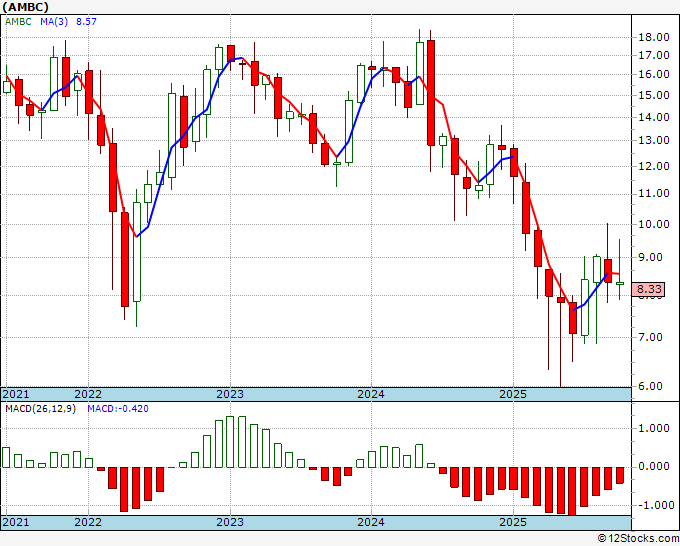Click the 0.000 MACD axis label
The height and width of the screenshot is (546, 680).
coord(654,467)
